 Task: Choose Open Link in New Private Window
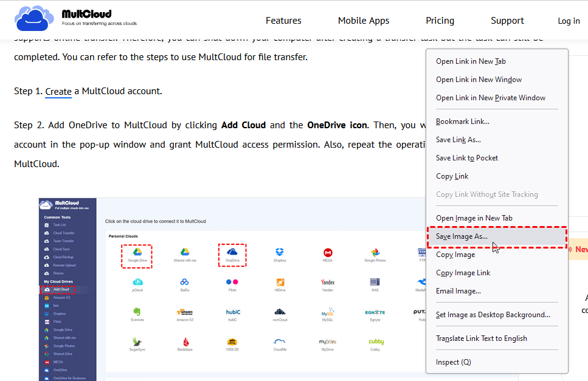pos(497,98)
